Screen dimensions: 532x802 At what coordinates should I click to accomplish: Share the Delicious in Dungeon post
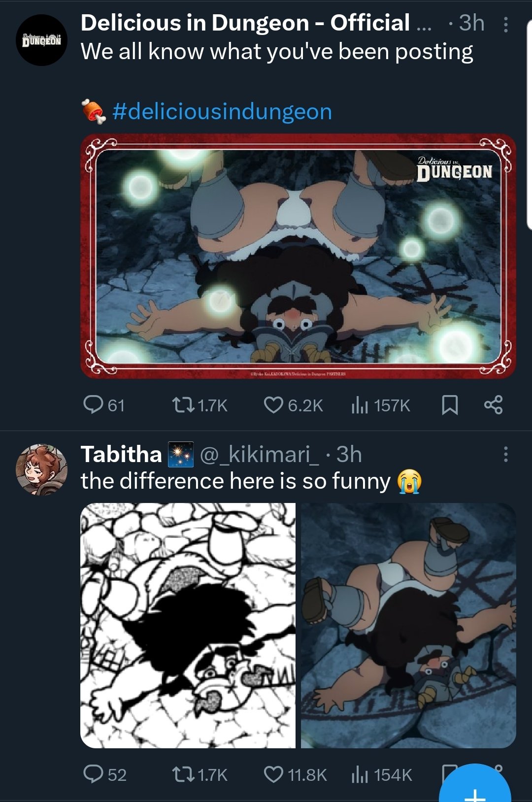[x=493, y=405]
